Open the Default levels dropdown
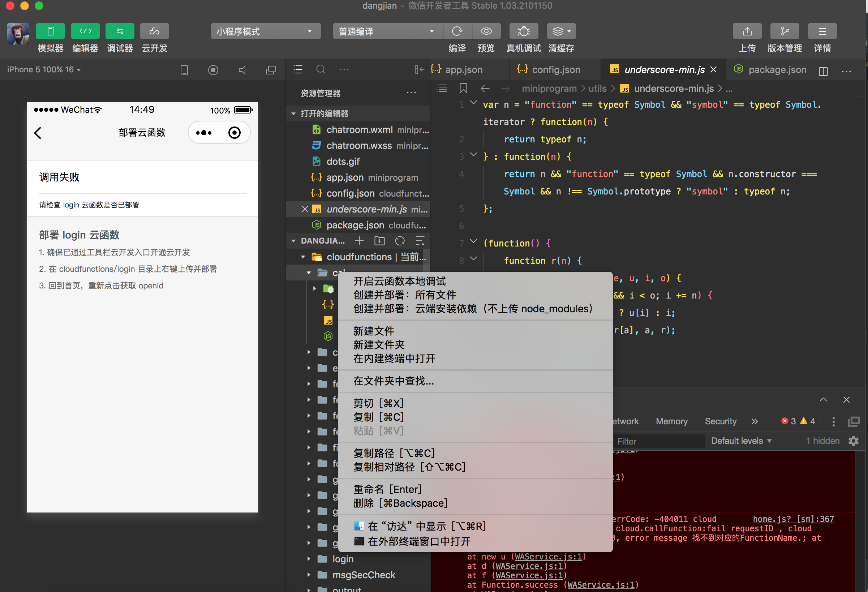This screenshot has height=592, width=868. 741,441
